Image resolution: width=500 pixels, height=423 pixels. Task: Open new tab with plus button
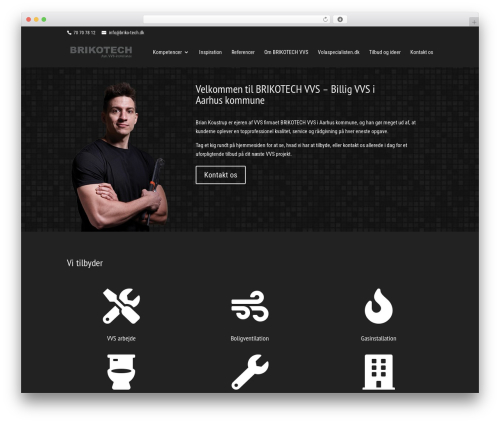click(474, 22)
